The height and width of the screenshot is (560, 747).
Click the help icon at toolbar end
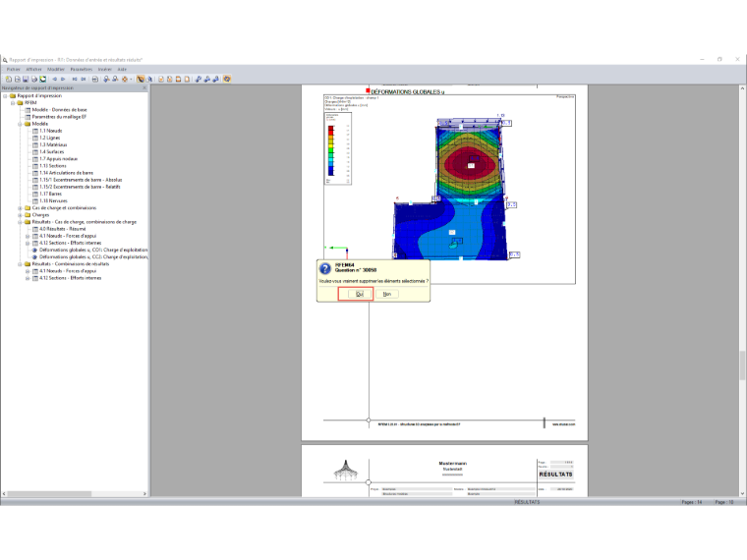pos(227,79)
